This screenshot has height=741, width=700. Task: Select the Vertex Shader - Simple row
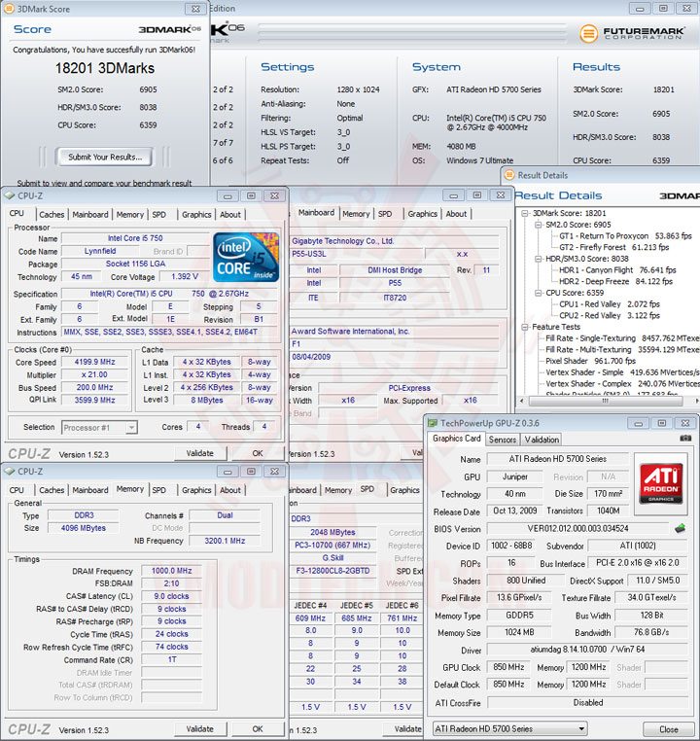(x=622, y=371)
